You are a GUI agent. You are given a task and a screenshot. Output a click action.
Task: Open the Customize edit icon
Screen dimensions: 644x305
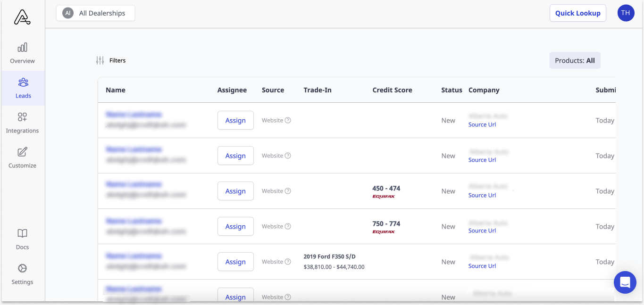pos(22,152)
